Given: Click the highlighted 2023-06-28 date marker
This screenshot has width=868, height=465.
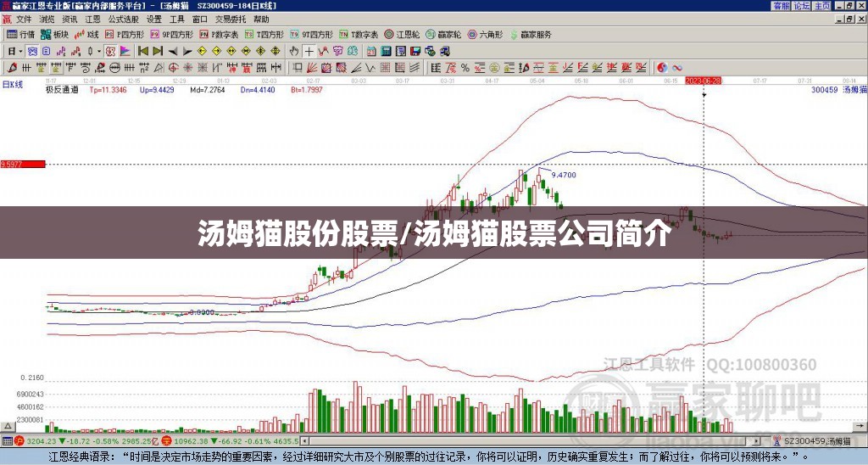Looking at the screenshot, I should (x=704, y=81).
